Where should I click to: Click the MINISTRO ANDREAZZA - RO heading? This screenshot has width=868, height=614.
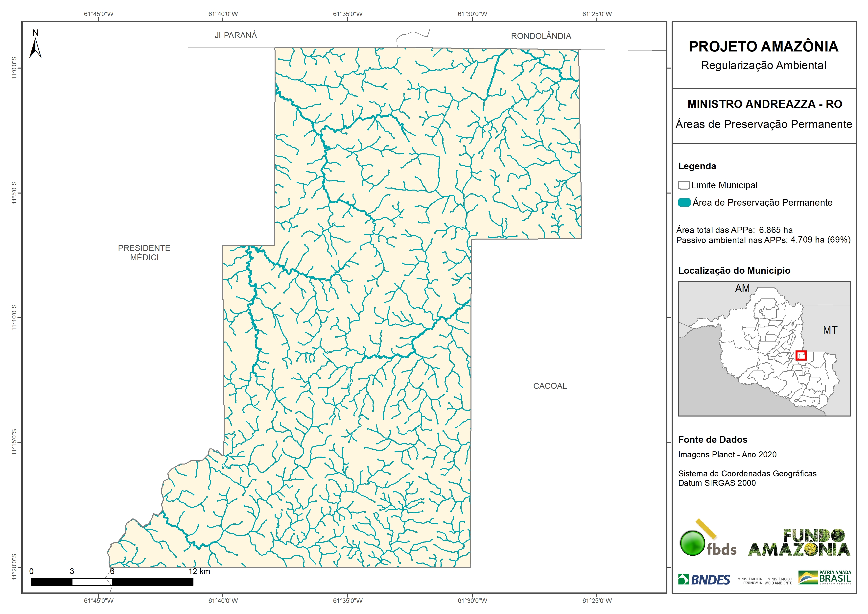[764, 104]
